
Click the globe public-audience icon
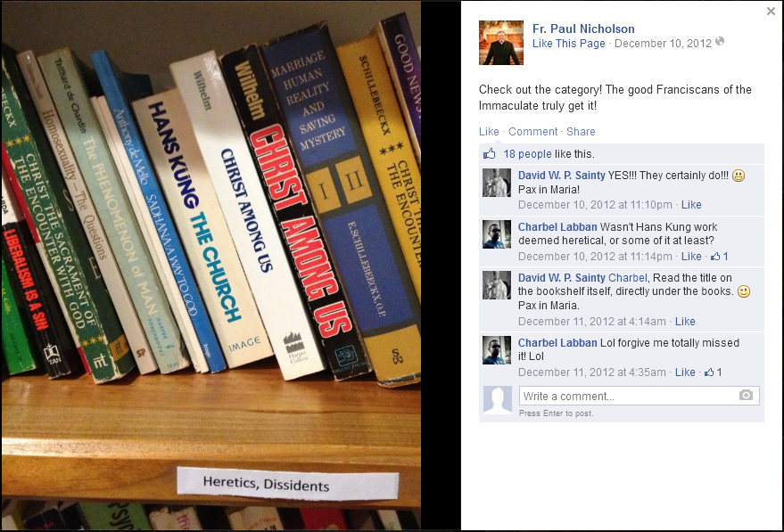720,42
